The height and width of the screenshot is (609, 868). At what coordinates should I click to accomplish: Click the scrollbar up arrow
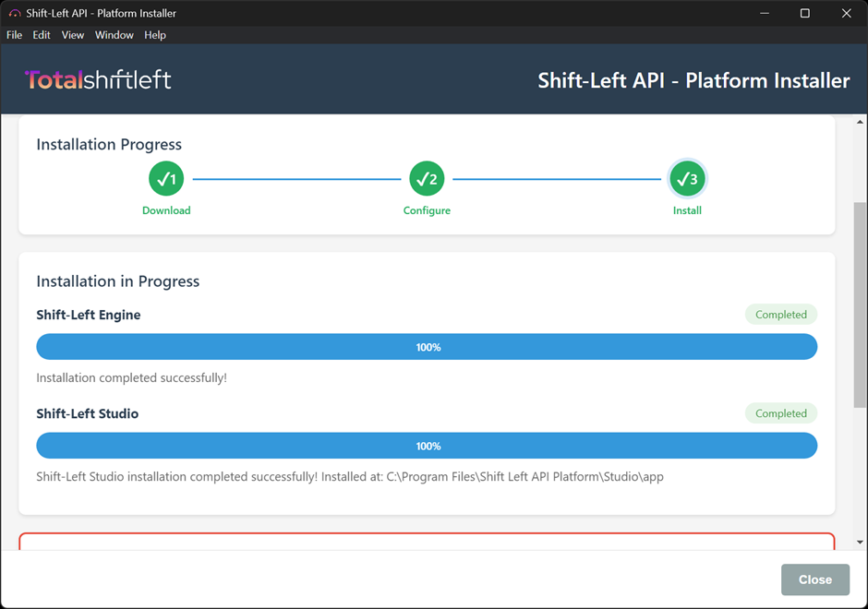coord(861,123)
